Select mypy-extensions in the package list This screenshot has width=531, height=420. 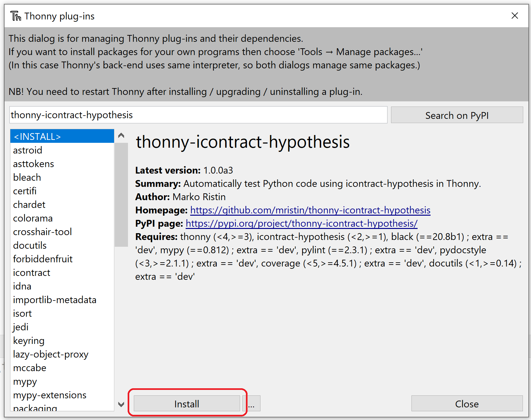click(62, 395)
